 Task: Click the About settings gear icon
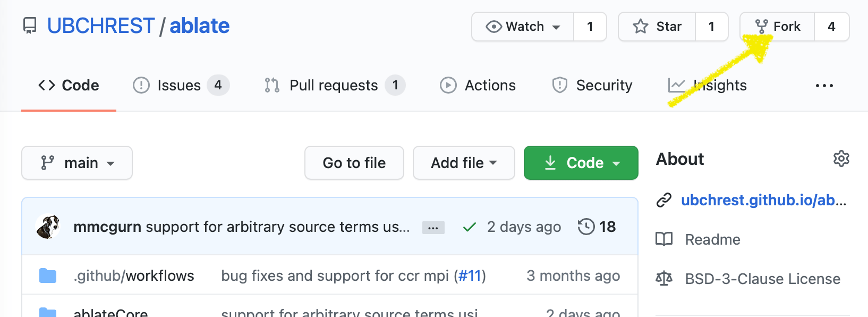[x=841, y=158]
